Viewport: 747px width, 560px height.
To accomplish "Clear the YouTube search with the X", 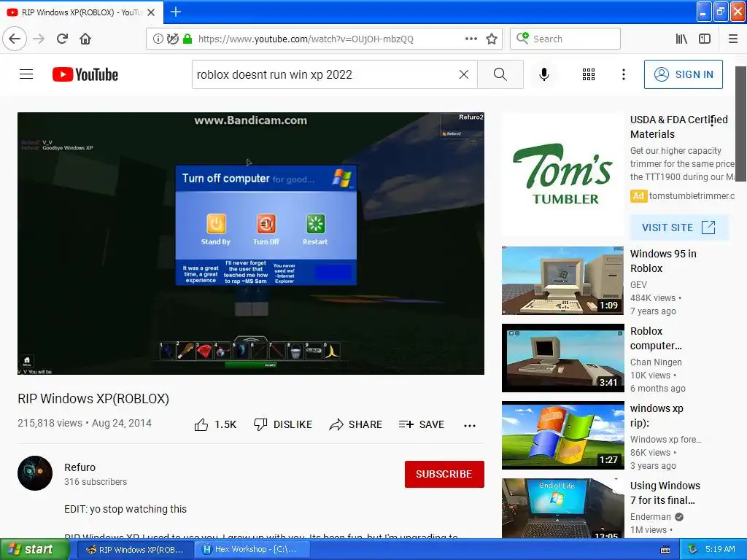I will (463, 74).
